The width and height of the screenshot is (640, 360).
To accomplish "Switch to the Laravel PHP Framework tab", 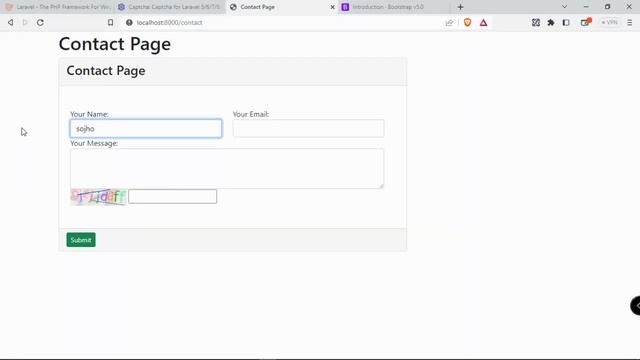I will 57,7.
